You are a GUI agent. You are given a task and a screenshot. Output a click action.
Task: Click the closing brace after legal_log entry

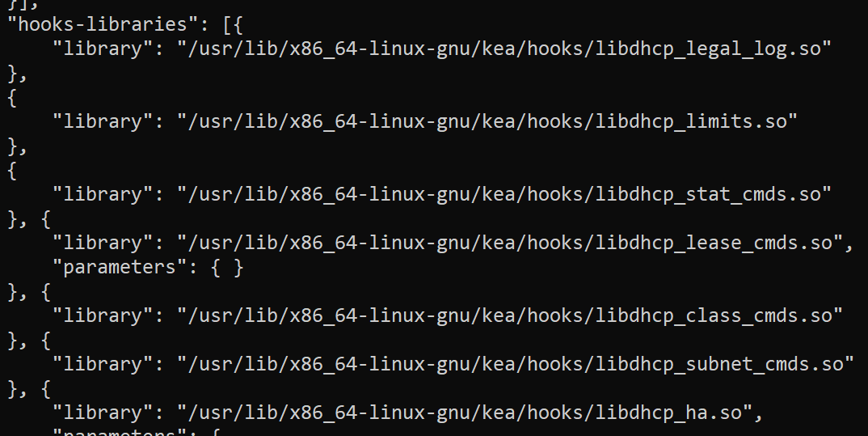coord(12,74)
